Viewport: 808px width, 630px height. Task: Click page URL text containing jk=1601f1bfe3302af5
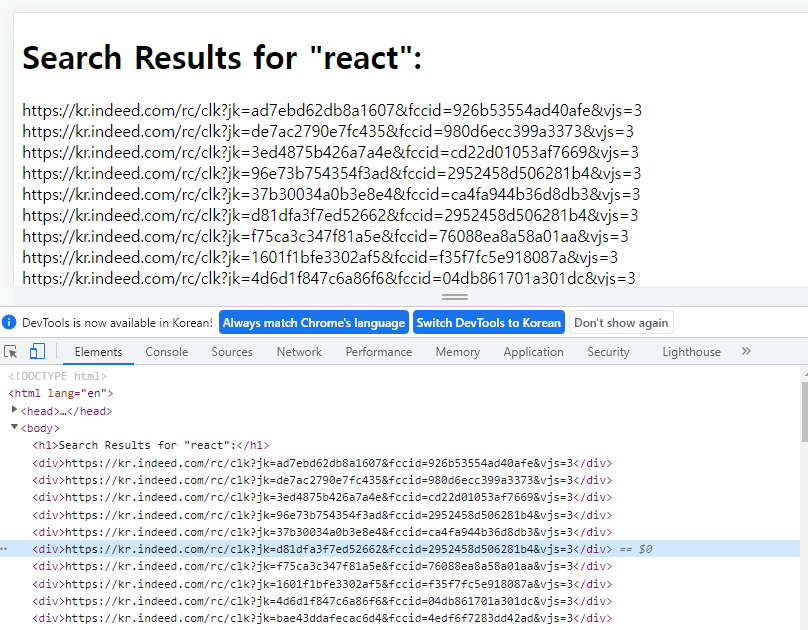(320, 258)
